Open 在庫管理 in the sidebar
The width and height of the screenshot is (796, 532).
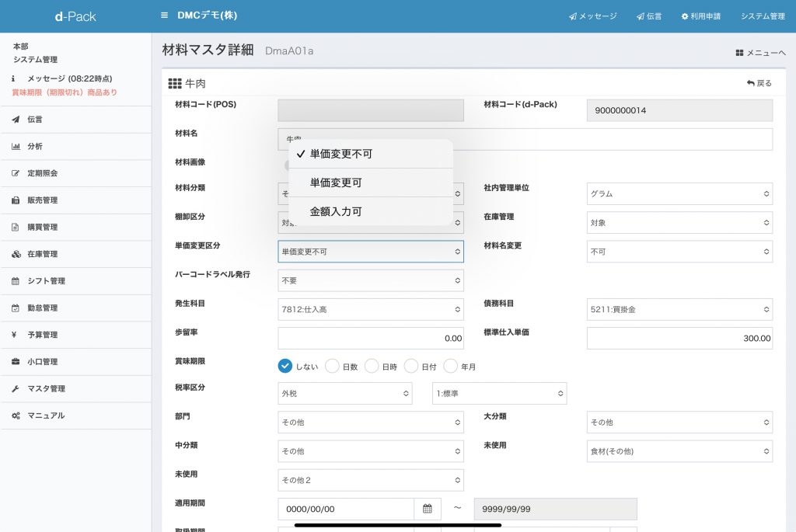coord(76,254)
